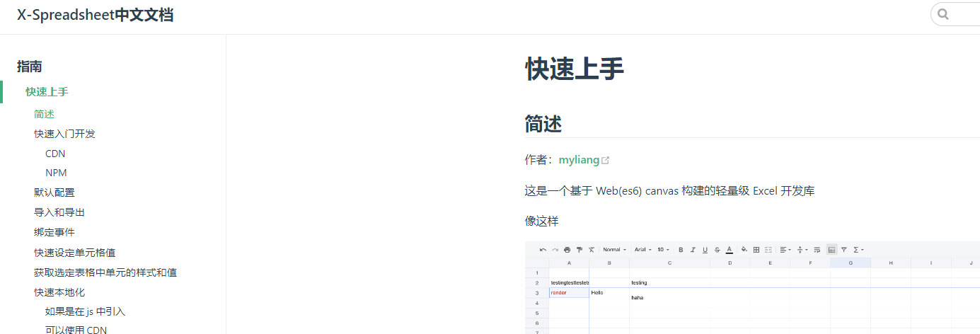980x334 pixels.
Task: Select column C header in the spreadsheet
Action: (x=669, y=263)
